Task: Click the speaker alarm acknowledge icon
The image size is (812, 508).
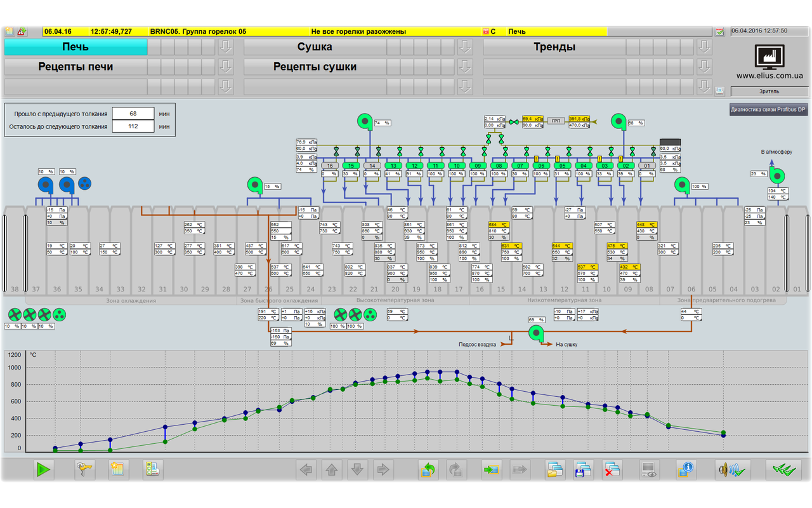Action: tap(733, 470)
